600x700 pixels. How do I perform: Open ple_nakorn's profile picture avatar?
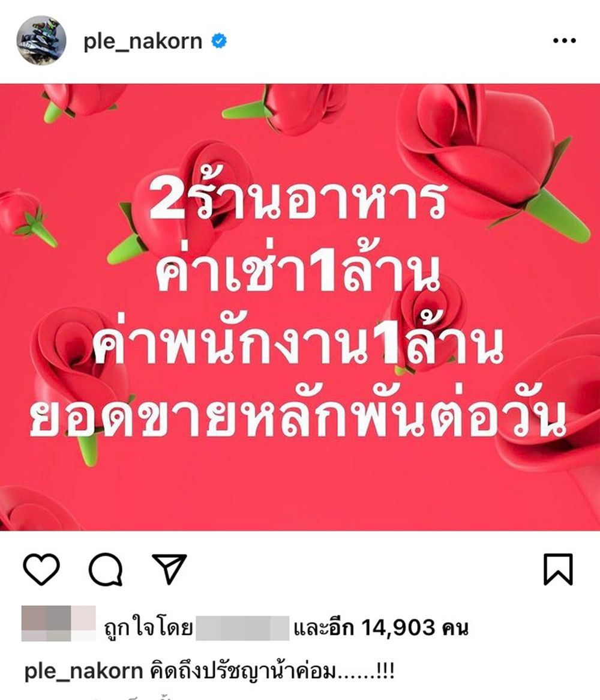point(41,41)
